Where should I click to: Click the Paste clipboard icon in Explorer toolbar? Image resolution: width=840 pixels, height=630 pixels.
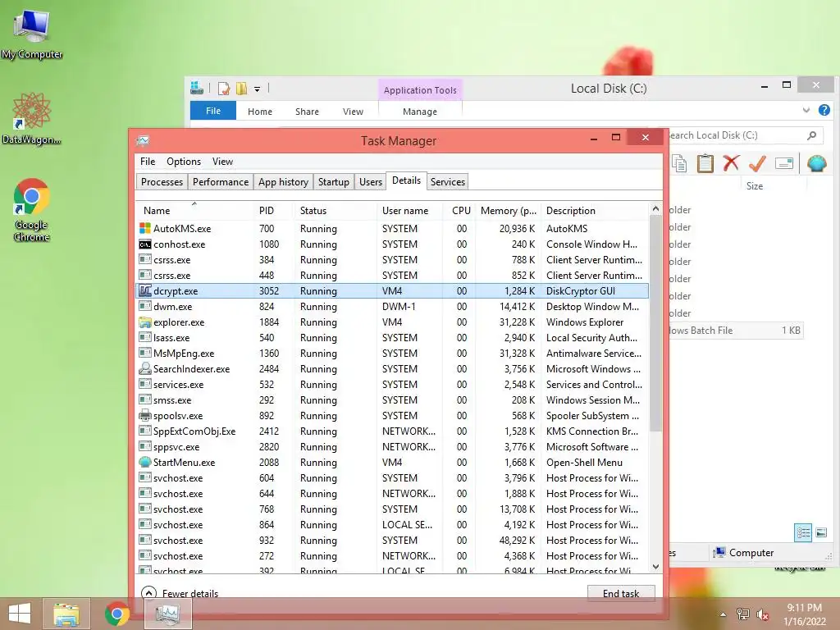point(705,163)
